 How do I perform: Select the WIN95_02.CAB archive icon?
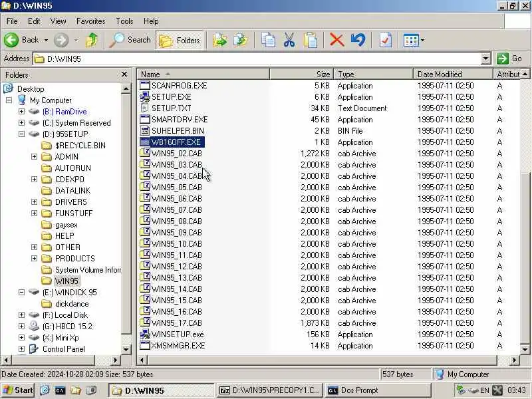tap(145, 153)
